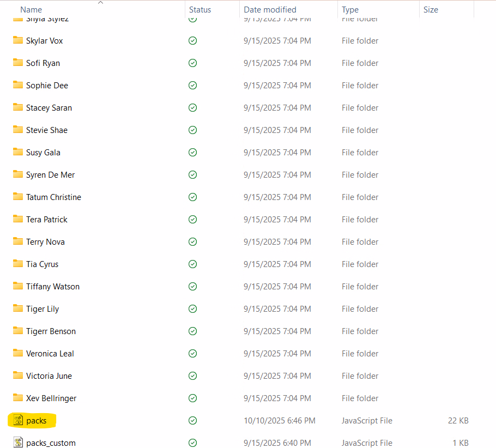The width and height of the screenshot is (496, 448).
Task: Click the sync status icon for packs
Action: point(192,421)
